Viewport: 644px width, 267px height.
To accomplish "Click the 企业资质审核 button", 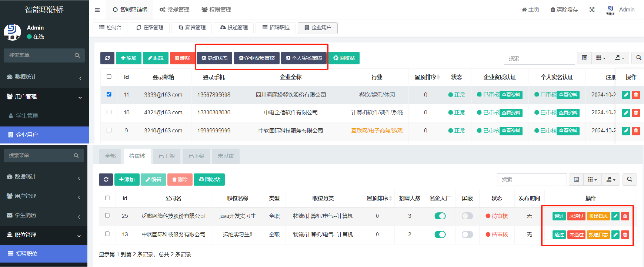I will coord(257,58).
